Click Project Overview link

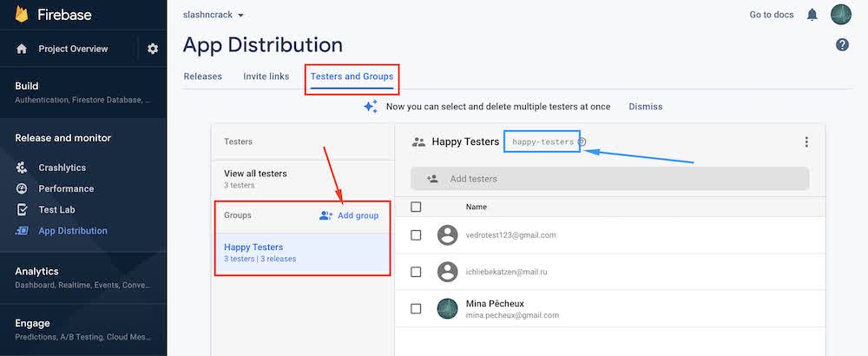coord(73,49)
